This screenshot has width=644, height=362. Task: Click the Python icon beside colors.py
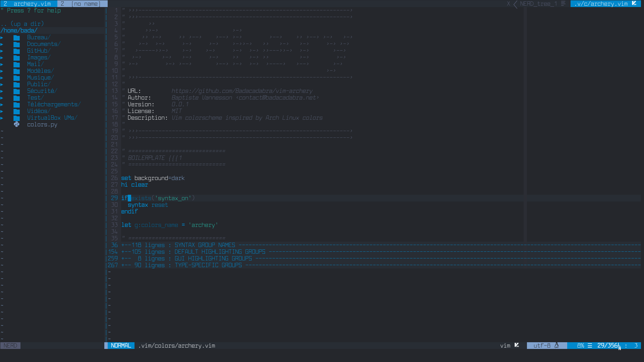pyautogui.click(x=16, y=124)
